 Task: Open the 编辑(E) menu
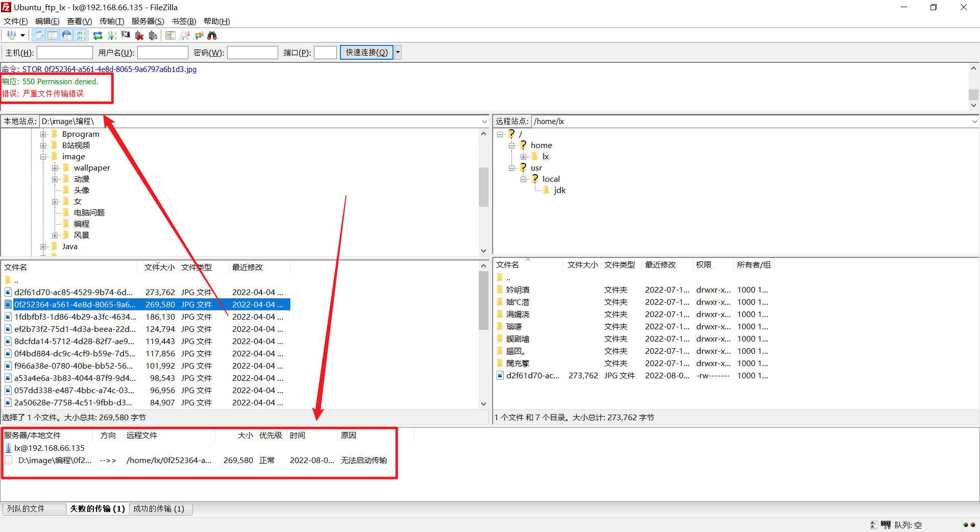tap(47, 21)
